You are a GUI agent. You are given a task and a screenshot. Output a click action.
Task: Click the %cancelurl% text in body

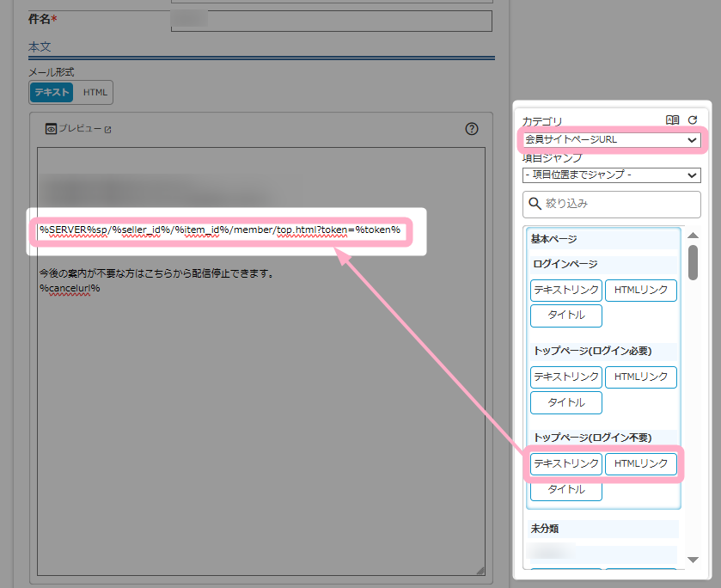click(x=70, y=289)
